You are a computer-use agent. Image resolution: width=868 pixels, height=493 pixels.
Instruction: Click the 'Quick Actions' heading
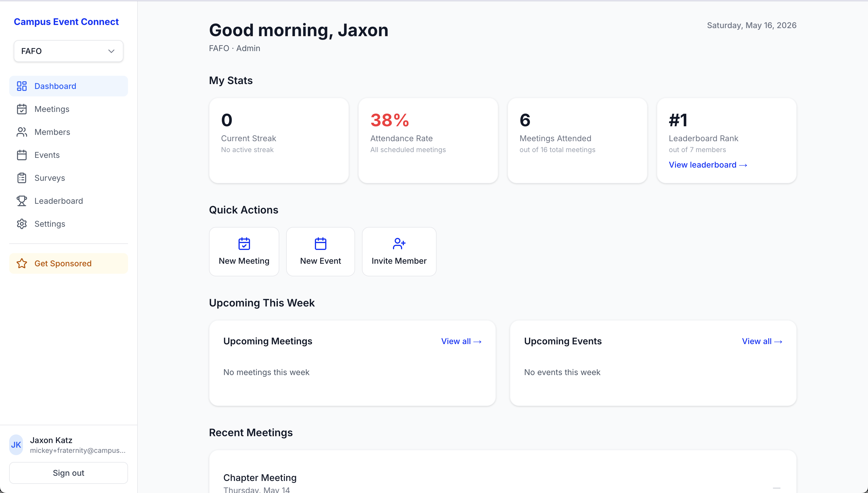coord(243,210)
